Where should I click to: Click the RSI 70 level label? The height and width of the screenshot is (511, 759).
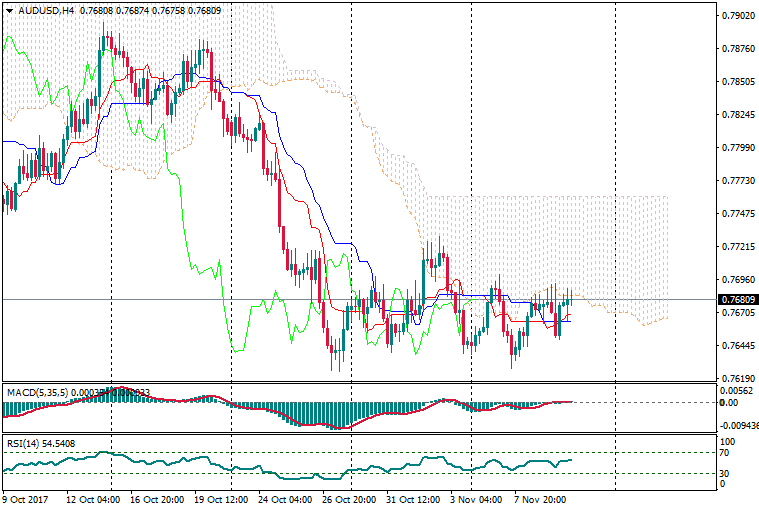pyautogui.click(x=727, y=453)
